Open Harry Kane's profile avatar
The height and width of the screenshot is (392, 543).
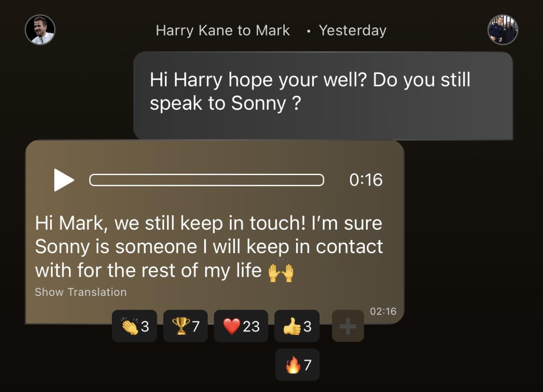pyautogui.click(x=40, y=30)
